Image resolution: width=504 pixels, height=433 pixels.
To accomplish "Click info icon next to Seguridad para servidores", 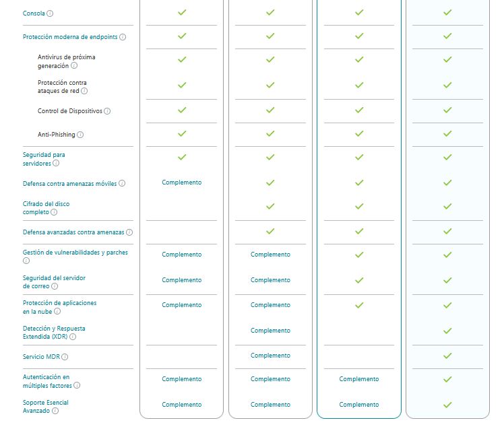I will [x=56, y=163].
